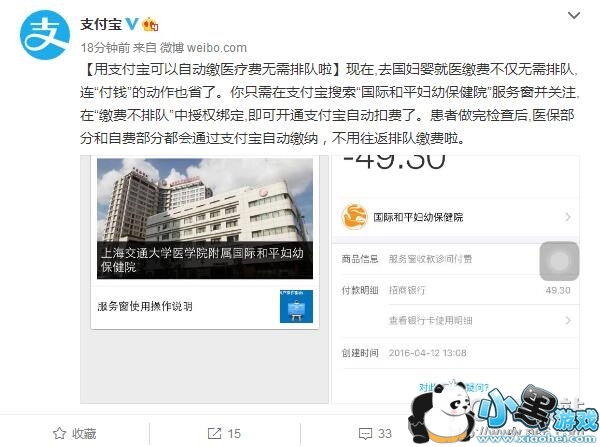Expand the 查看银行卡使用明细 row arrow
Image resolution: width=600 pixels, height=447 pixels.
click(568, 320)
